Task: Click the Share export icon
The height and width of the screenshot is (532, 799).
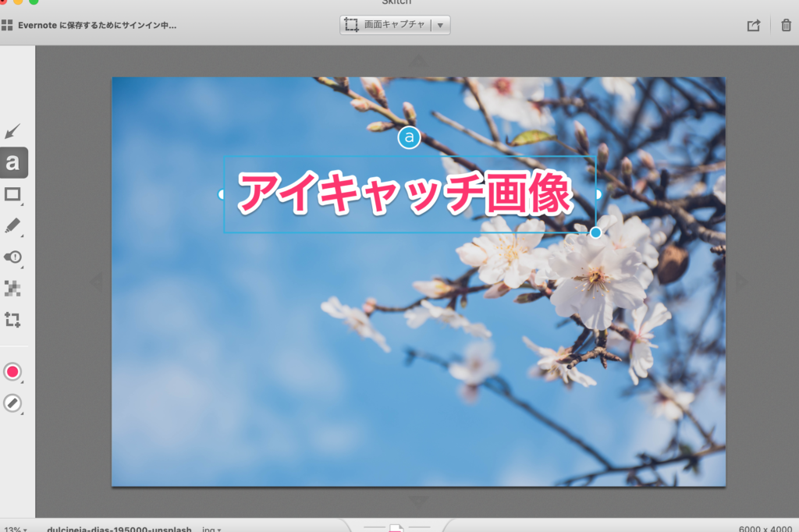Action: tap(753, 25)
